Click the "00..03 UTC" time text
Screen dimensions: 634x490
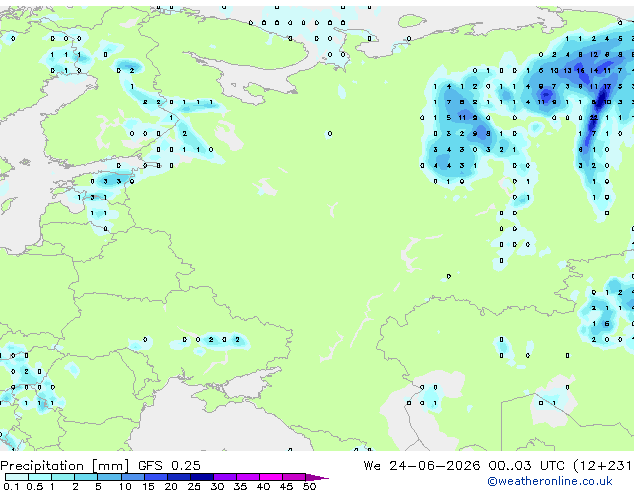[x=526, y=466]
